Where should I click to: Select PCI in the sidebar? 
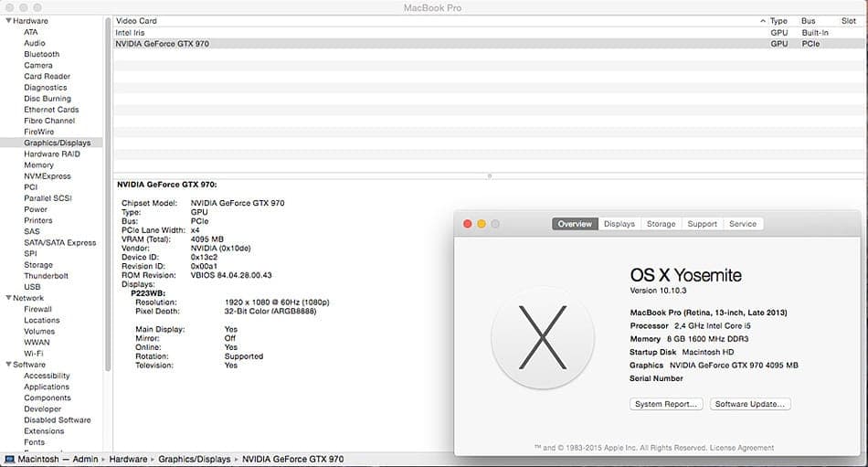point(31,186)
